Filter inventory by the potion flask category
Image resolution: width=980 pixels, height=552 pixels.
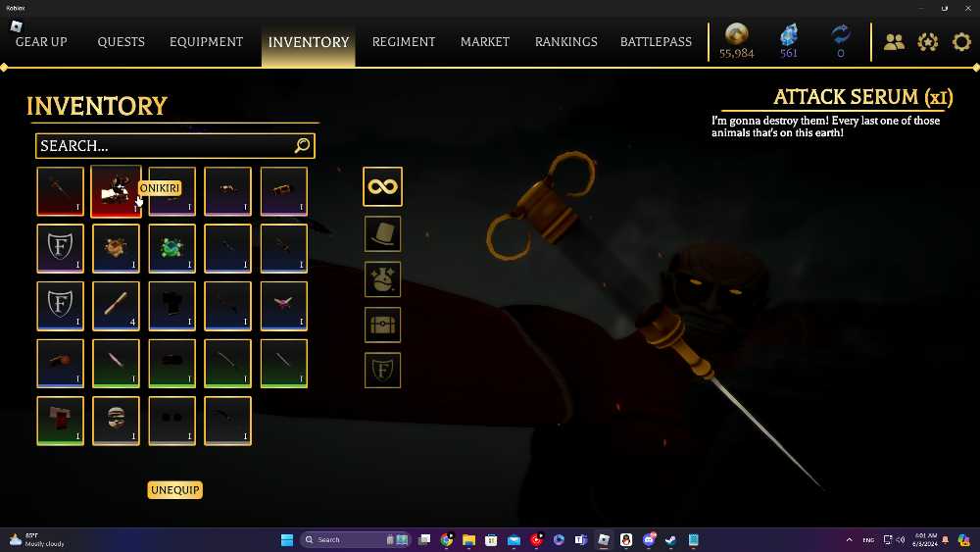(x=382, y=279)
